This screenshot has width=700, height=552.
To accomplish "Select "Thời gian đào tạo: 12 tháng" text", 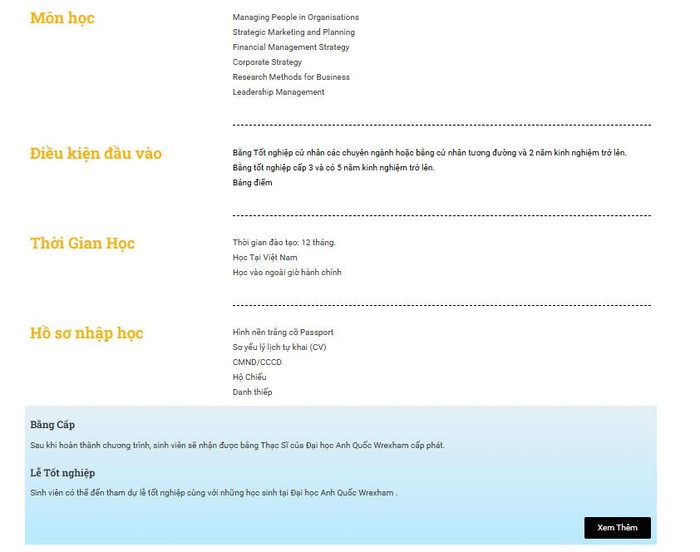I will click(x=284, y=242).
